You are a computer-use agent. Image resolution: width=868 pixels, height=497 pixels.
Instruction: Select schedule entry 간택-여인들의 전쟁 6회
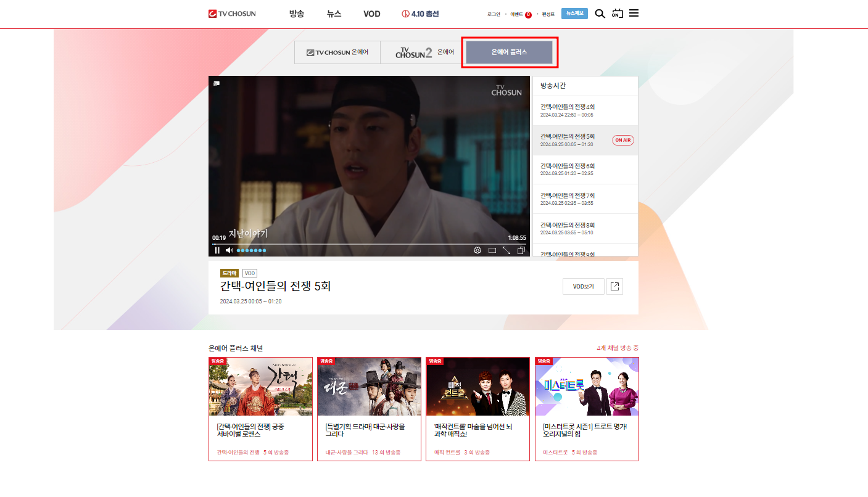(585, 170)
